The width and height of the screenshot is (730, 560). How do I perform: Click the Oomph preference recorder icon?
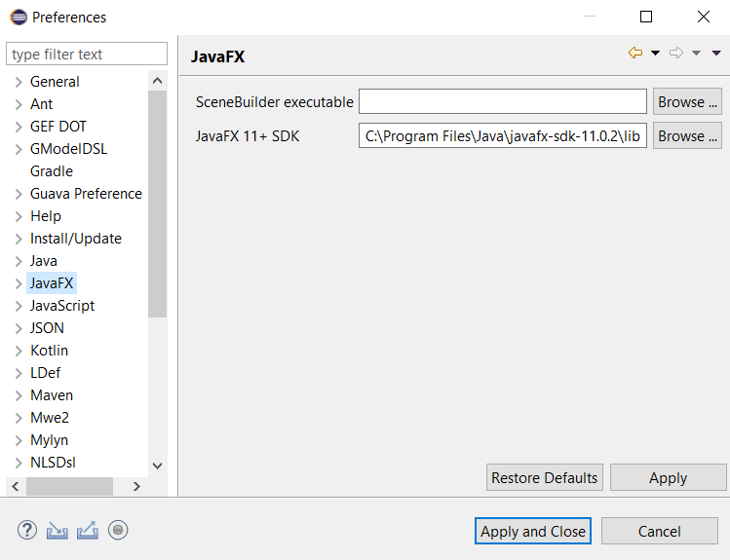pyautogui.click(x=118, y=530)
